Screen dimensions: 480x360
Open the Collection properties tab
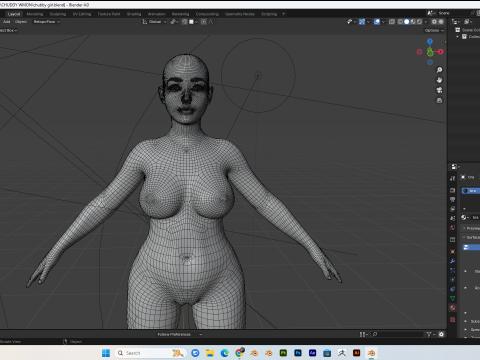click(x=452, y=240)
